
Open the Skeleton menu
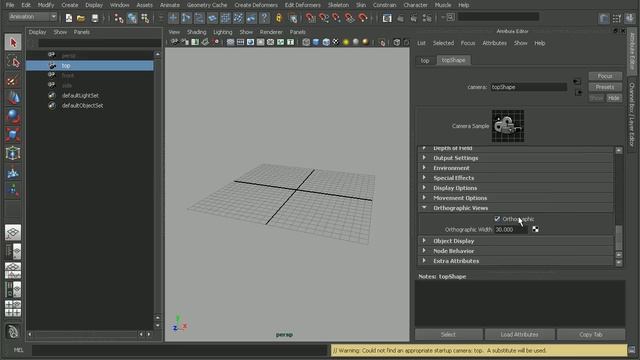click(338, 5)
